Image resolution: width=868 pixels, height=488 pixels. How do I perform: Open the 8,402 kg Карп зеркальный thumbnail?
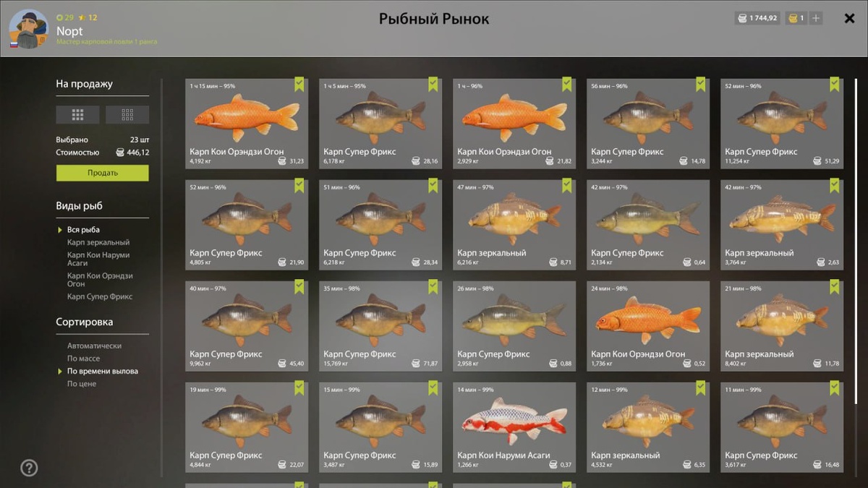point(782,325)
